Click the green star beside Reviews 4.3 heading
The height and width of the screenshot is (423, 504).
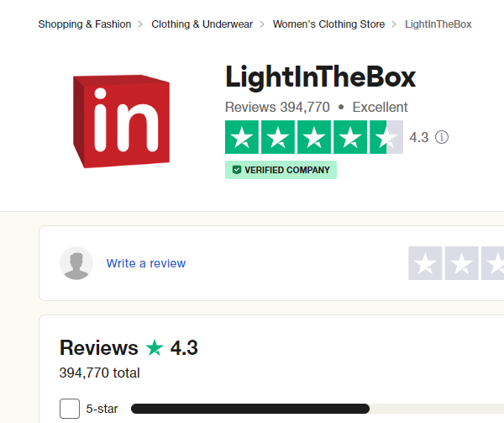(x=155, y=347)
